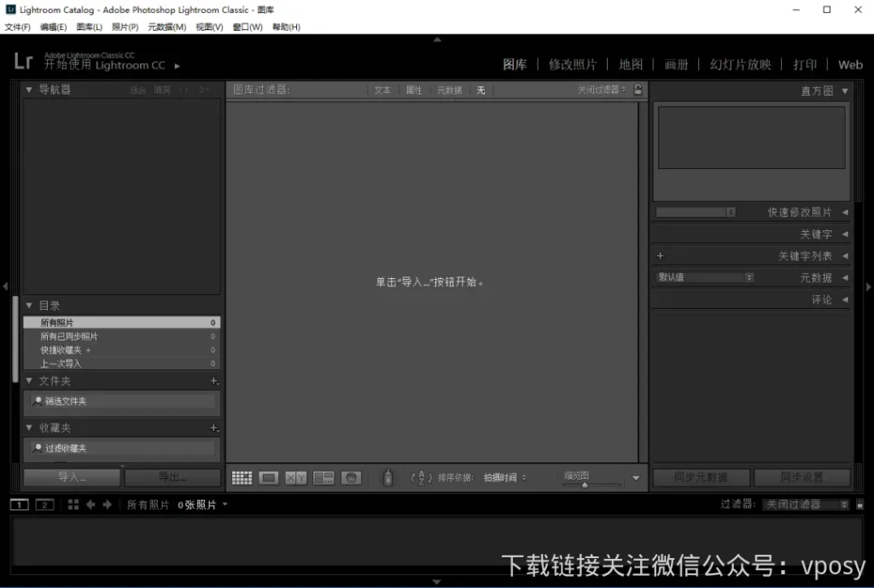Click the plus icon in Collections panel
The height and width of the screenshot is (588, 874).
214,428
